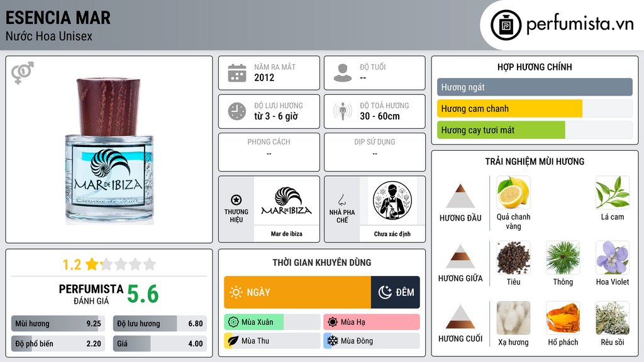Click the Chưa xác định perfumer label

[392, 234]
